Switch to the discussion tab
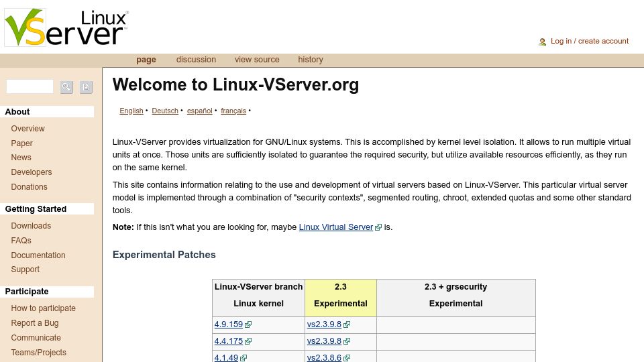This screenshot has height=362, width=644. tap(196, 60)
